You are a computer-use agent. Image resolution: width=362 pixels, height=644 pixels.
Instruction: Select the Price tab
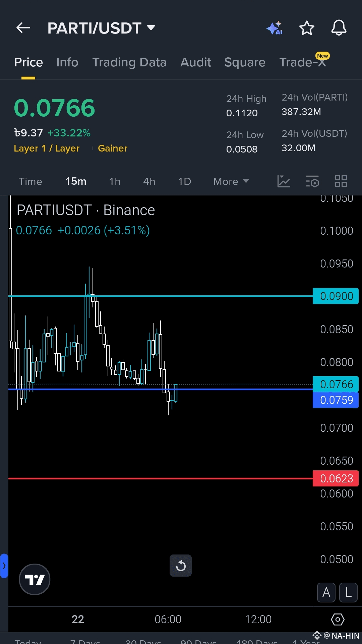click(x=28, y=62)
